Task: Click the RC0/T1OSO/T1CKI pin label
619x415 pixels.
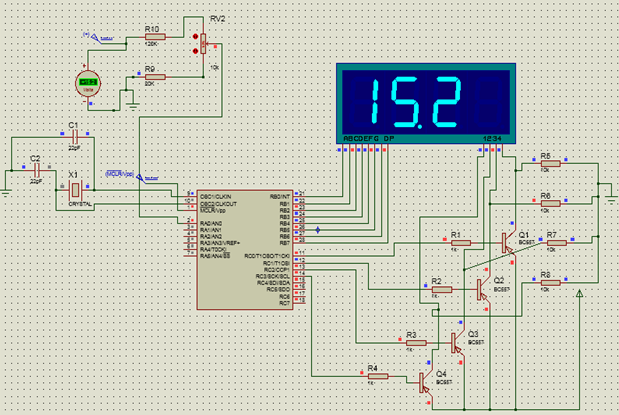Action: point(267,256)
